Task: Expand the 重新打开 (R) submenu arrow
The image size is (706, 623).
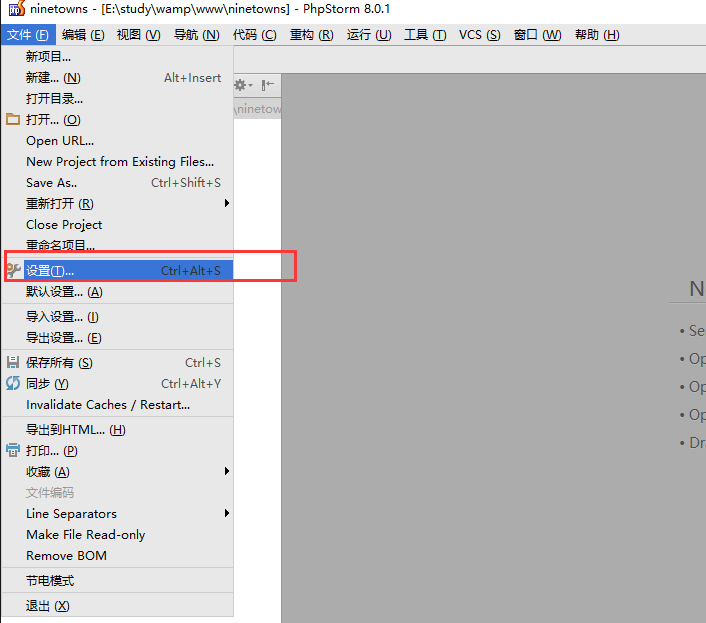Action: pos(227,203)
